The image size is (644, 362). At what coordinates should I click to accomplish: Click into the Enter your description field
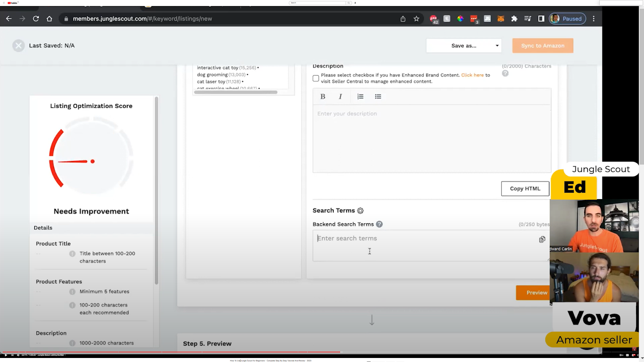[x=432, y=138]
